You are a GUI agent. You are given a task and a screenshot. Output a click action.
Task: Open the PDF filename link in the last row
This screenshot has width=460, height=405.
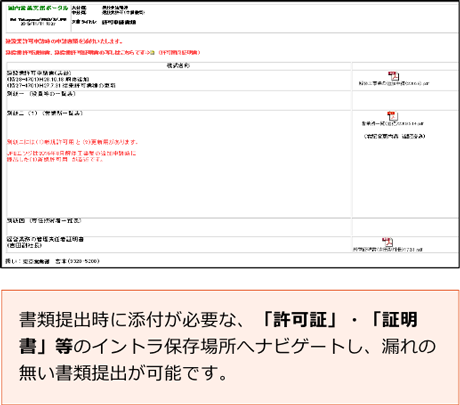tap(388, 249)
